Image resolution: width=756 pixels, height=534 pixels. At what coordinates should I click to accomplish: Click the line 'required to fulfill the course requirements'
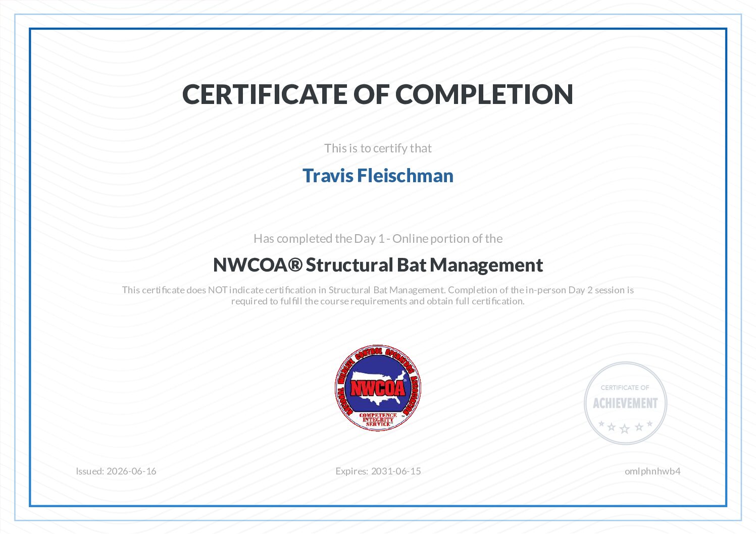pos(378,301)
